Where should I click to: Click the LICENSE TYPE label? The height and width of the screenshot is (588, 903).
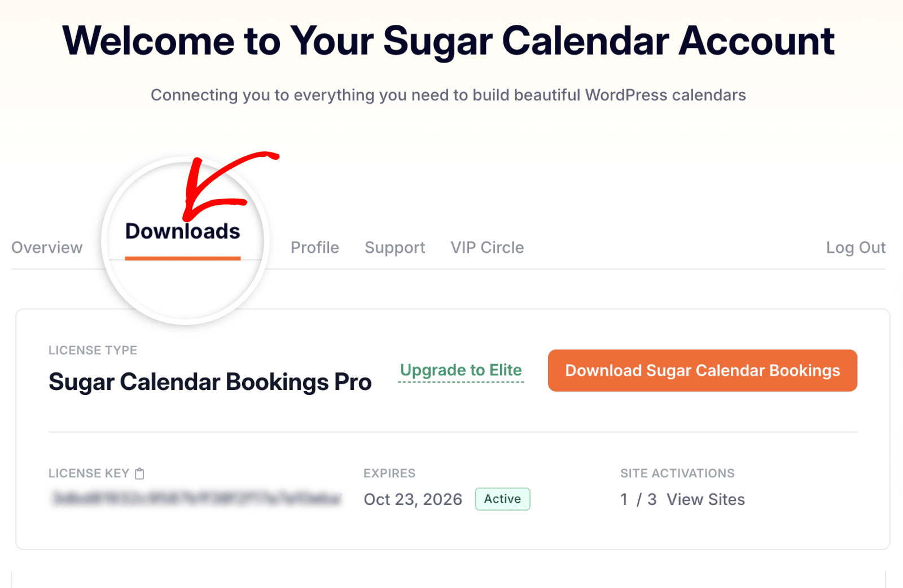tap(93, 350)
